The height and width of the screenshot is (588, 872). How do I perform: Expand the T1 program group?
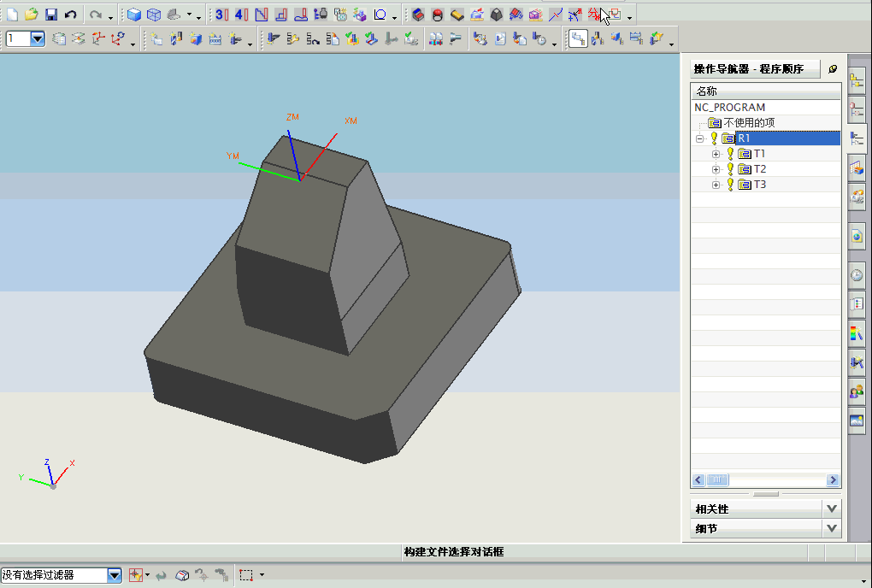(716, 154)
